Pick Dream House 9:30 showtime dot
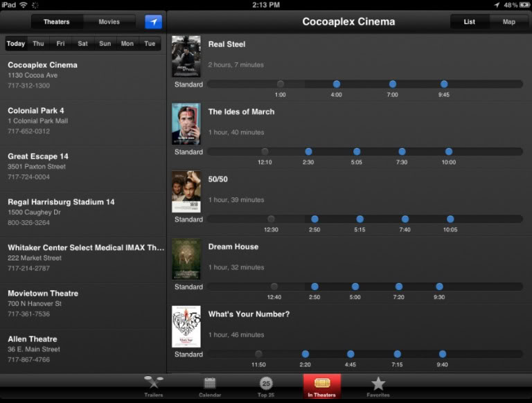The height and width of the screenshot is (403, 532). 439,287
